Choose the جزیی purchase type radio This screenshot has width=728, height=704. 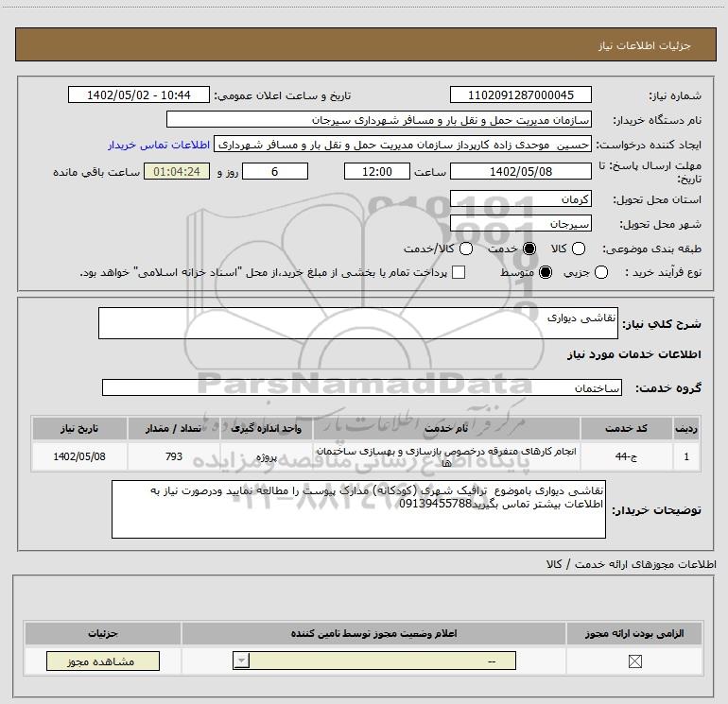click(x=600, y=272)
